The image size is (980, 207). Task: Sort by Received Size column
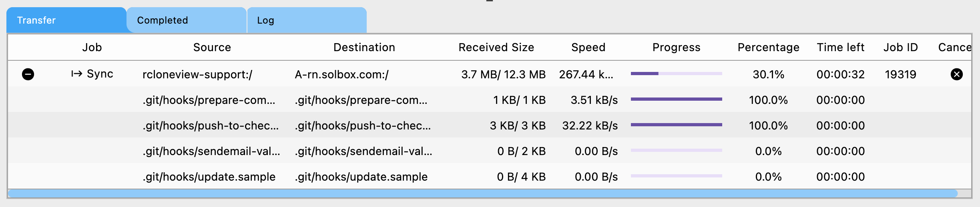pyautogui.click(x=496, y=48)
